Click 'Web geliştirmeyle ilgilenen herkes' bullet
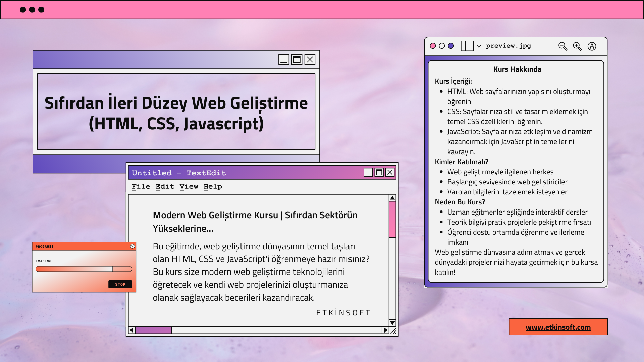This screenshot has width=644, height=362. [x=500, y=172]
